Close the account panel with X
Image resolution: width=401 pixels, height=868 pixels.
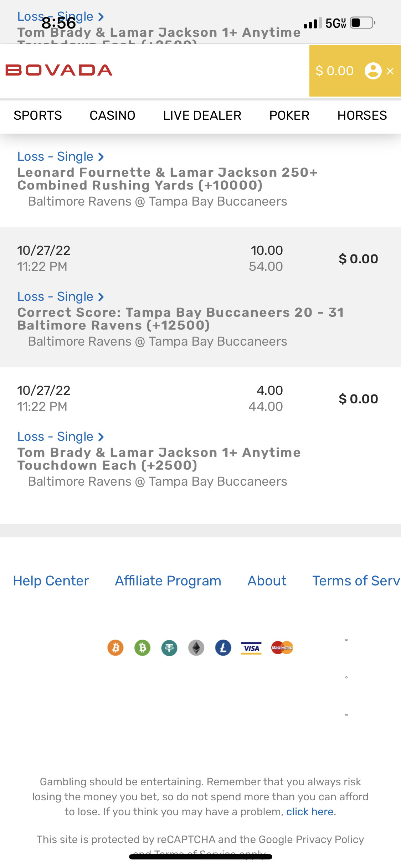tap(390, 71)
